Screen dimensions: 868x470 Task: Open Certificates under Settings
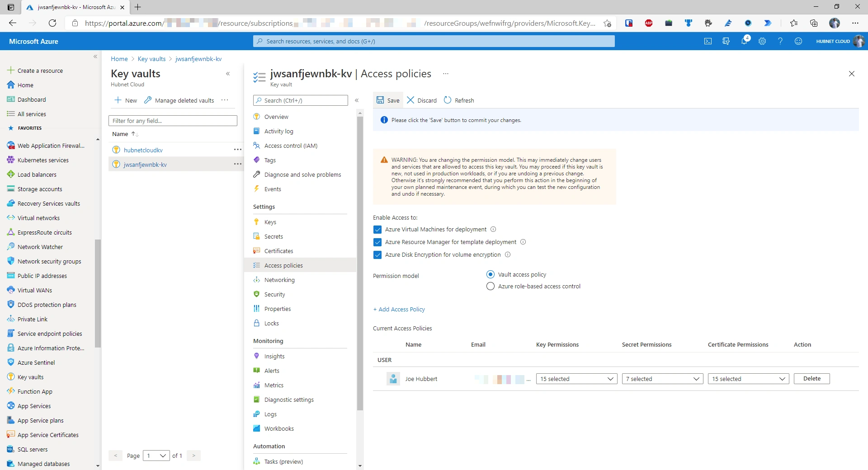coord(278,251)
